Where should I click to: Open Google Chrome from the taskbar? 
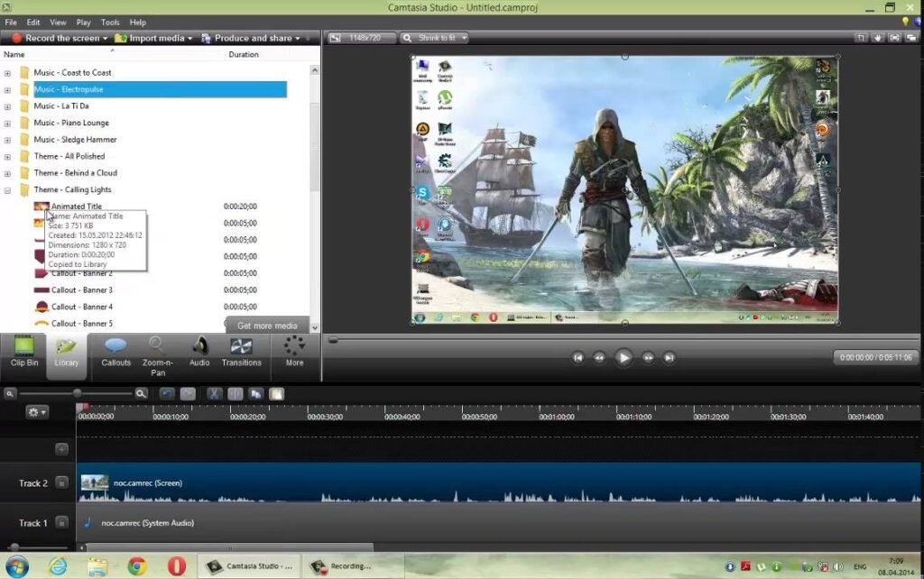click(137, 566)
